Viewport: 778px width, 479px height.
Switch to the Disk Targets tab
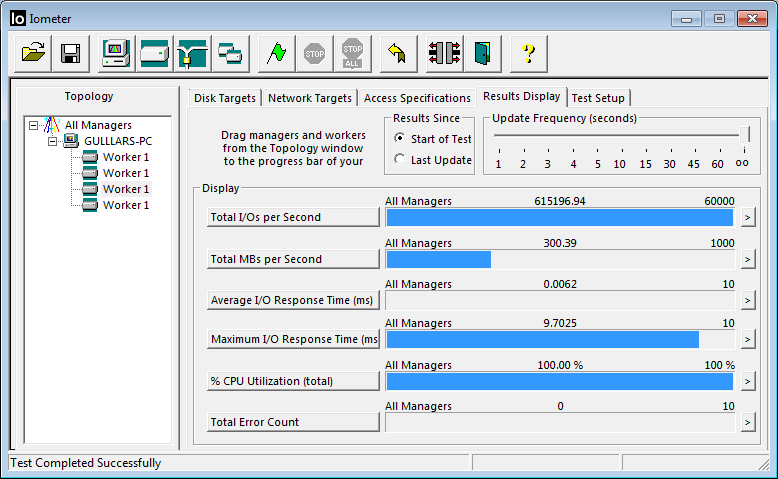coord(225,98)
